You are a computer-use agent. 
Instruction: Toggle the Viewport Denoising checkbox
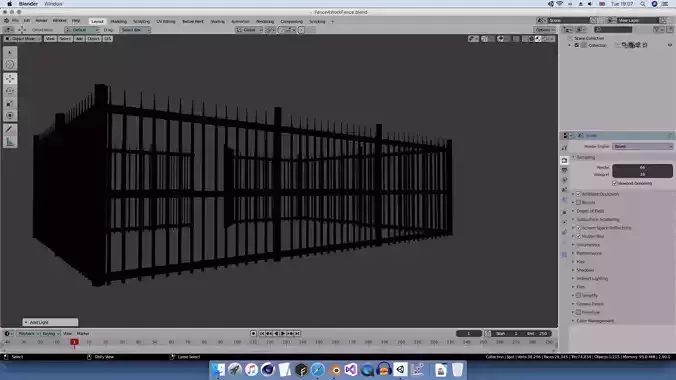coord(615,183)
